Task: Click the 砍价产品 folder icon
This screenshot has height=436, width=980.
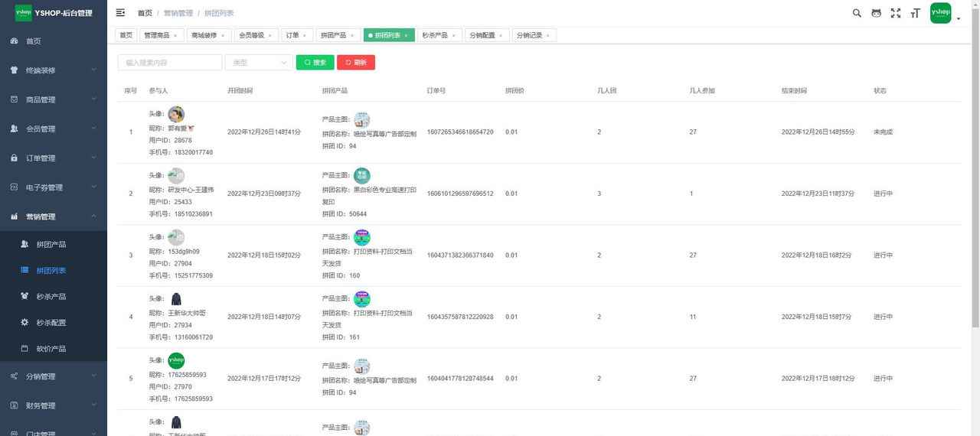Action: (x=24, y=349)
